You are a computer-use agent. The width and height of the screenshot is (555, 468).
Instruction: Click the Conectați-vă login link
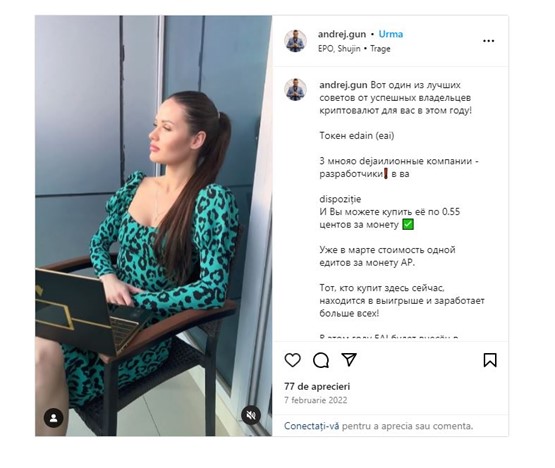(x=311, y=426)
